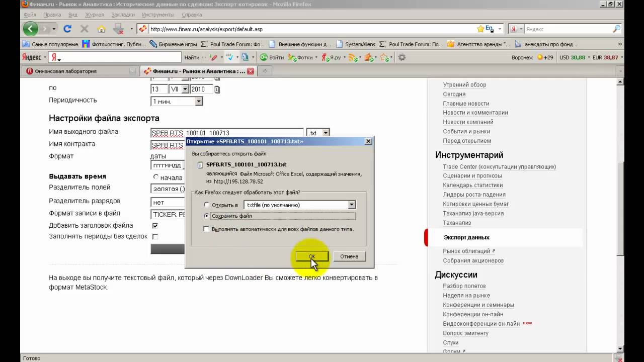Click the Яндекс search engine icon

[x=514, y=29]
